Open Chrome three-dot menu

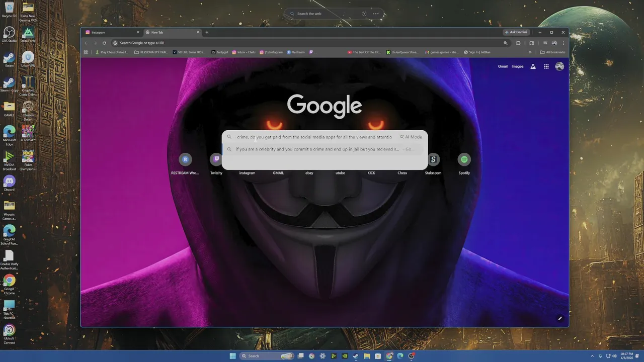point(563,43)
